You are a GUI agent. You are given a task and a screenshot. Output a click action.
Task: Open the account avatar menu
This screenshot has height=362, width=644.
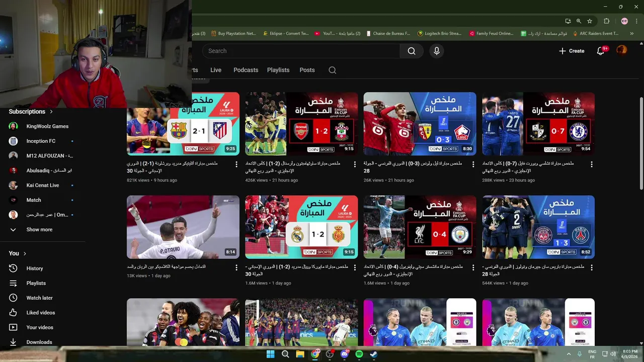[x=622, y=50]
